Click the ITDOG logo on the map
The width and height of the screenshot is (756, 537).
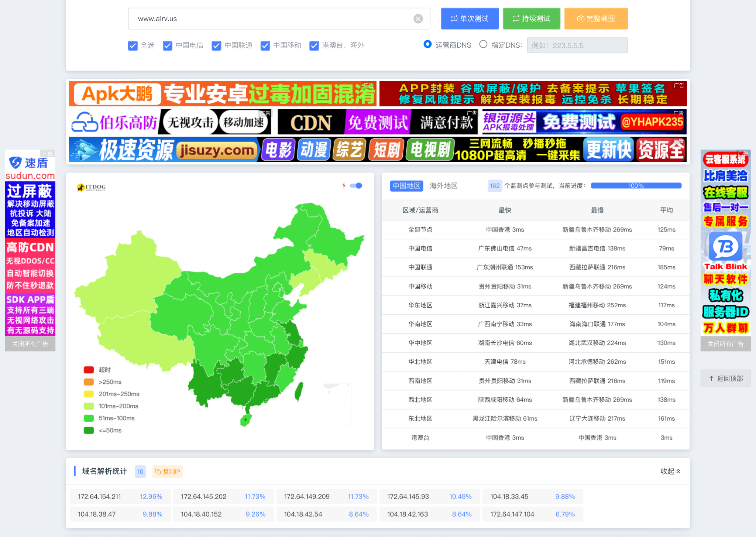91,187
